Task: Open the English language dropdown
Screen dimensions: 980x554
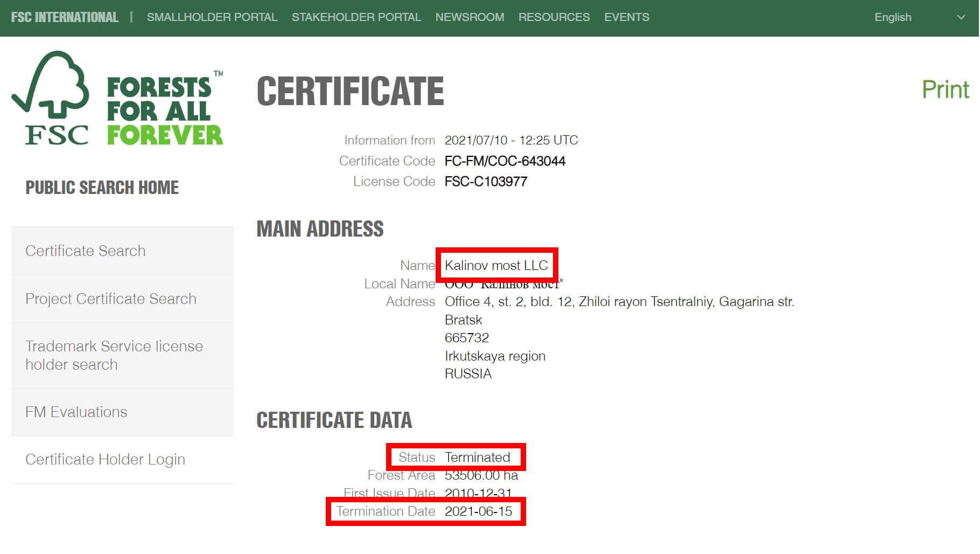Action: point(920,17)
